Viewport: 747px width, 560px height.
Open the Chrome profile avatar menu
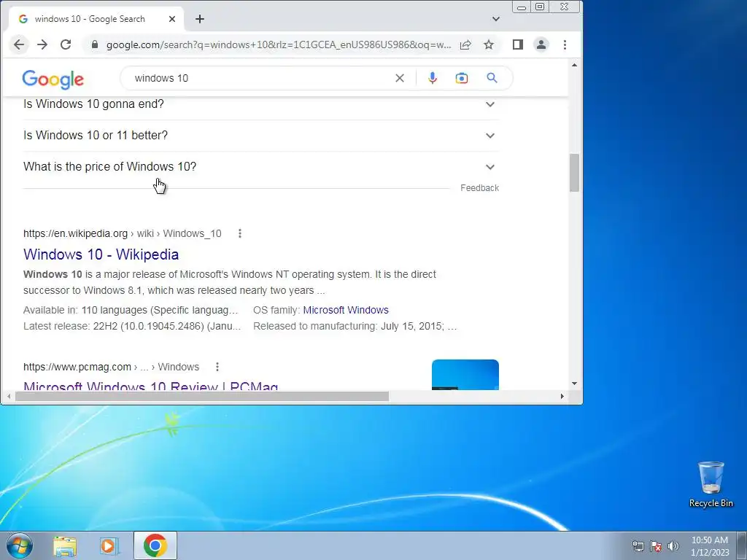541,44
